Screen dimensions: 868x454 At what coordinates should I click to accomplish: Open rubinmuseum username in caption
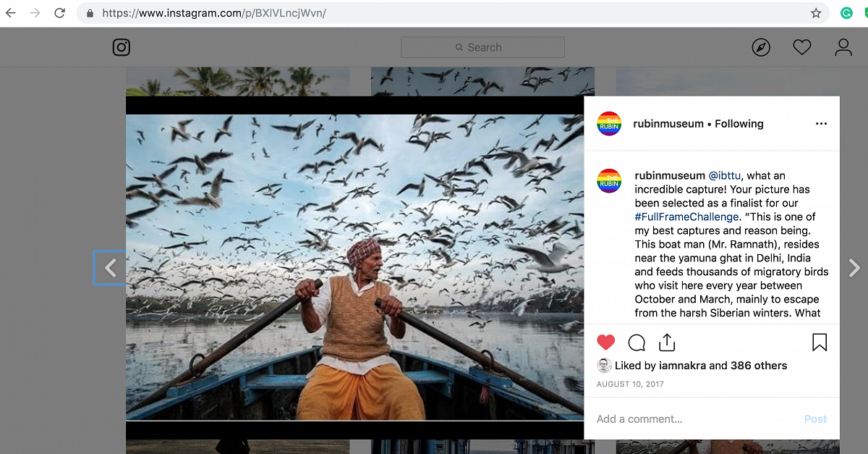click(x=670, y=175)
